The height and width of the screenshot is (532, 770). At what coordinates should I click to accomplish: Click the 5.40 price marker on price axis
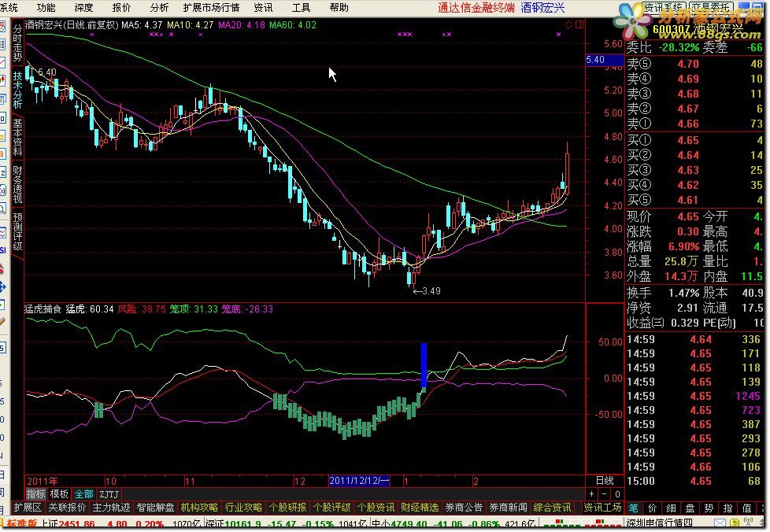point(605,60)
